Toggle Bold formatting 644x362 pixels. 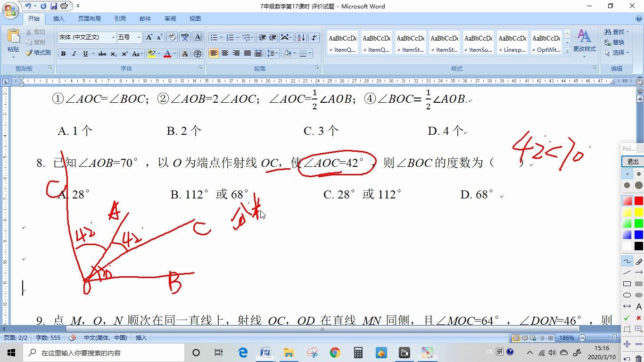63,54
